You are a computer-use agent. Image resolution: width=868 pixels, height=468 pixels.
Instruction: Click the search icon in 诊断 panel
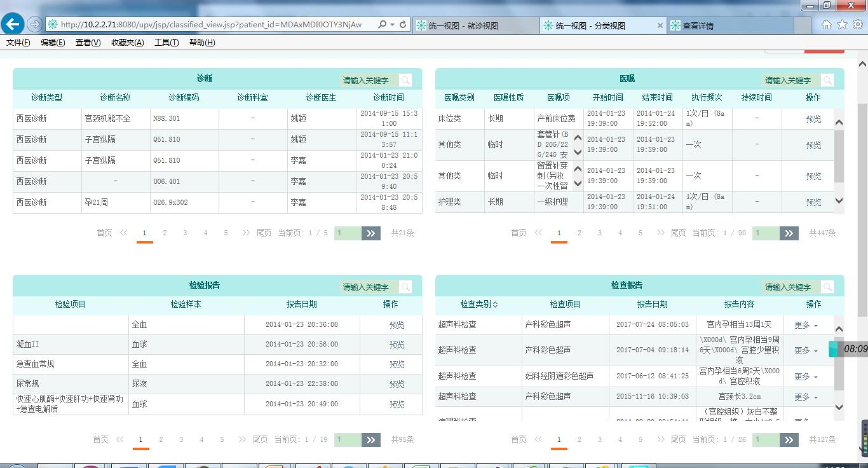tap(405, 80)
